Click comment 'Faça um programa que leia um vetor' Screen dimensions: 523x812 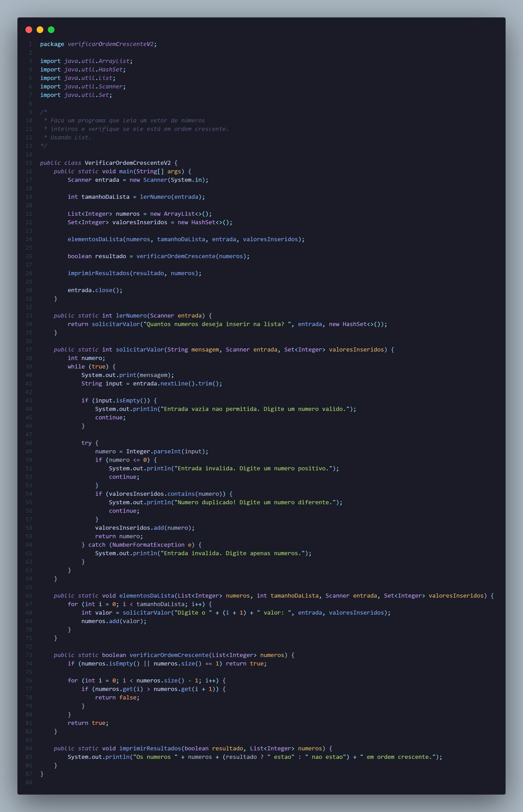109,121
